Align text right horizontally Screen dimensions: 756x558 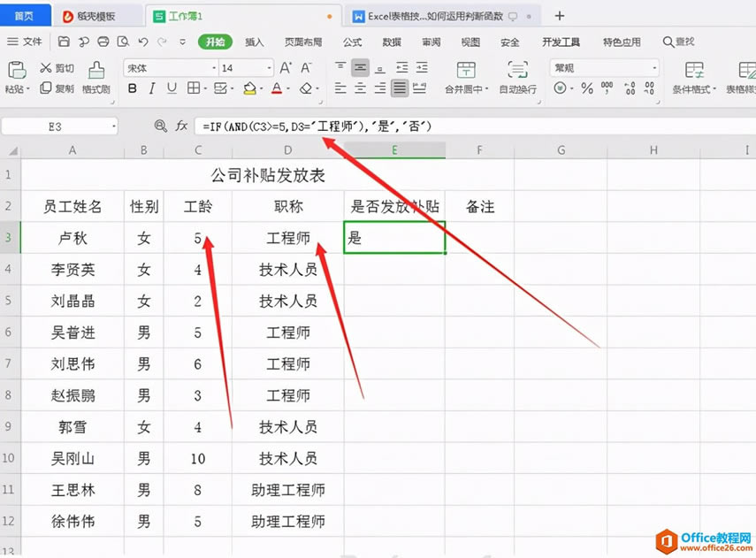coord(380,88)
